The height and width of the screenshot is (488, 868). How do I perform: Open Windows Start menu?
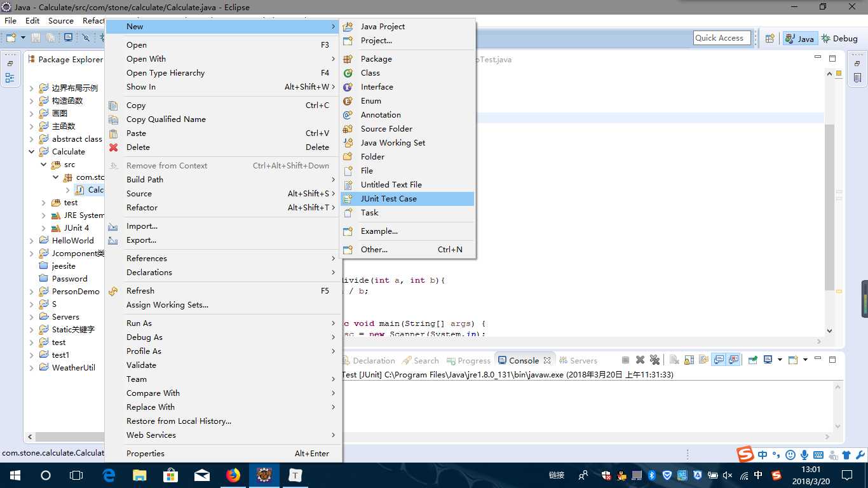click(x=15, y=475)
